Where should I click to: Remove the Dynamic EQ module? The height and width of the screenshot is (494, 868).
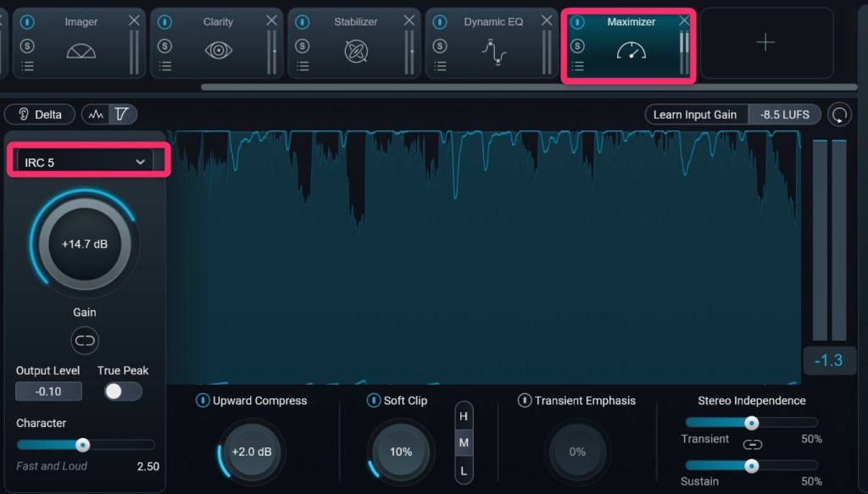[x=547, y=20]
